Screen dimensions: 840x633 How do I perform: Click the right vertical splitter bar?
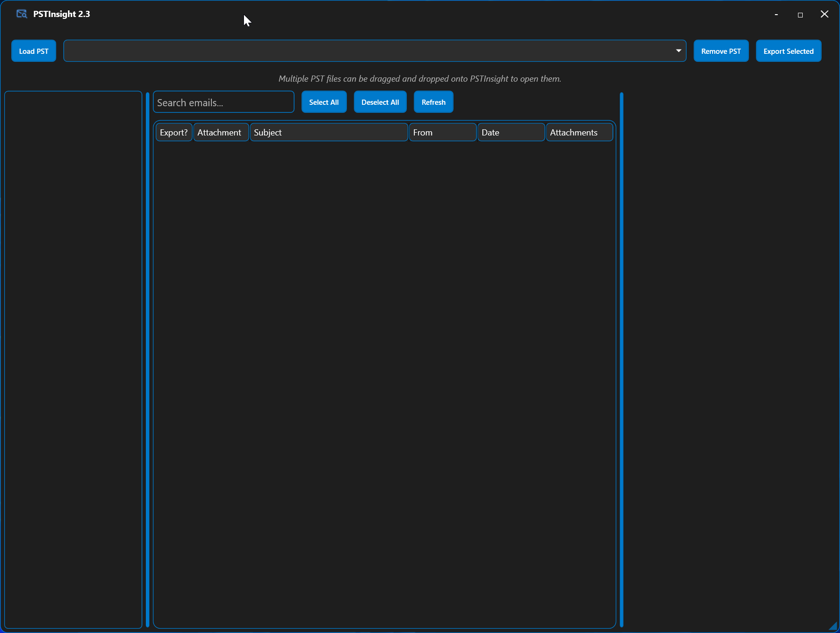pos(622,360)
